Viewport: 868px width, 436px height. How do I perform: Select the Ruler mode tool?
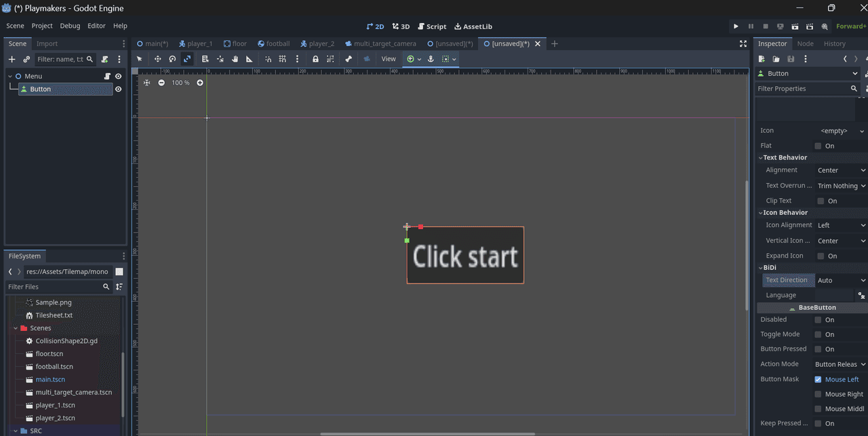click(x=250, y=59)
